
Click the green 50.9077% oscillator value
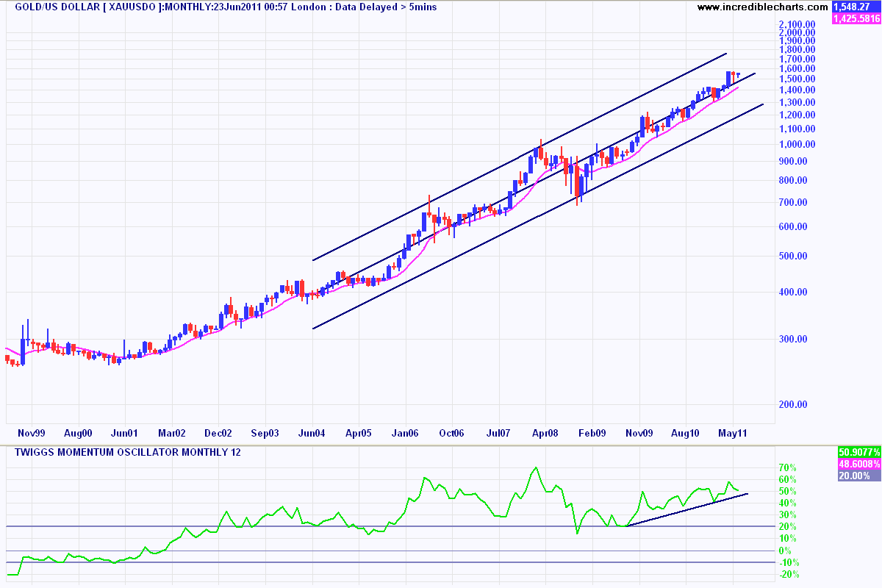coord(858,453)
